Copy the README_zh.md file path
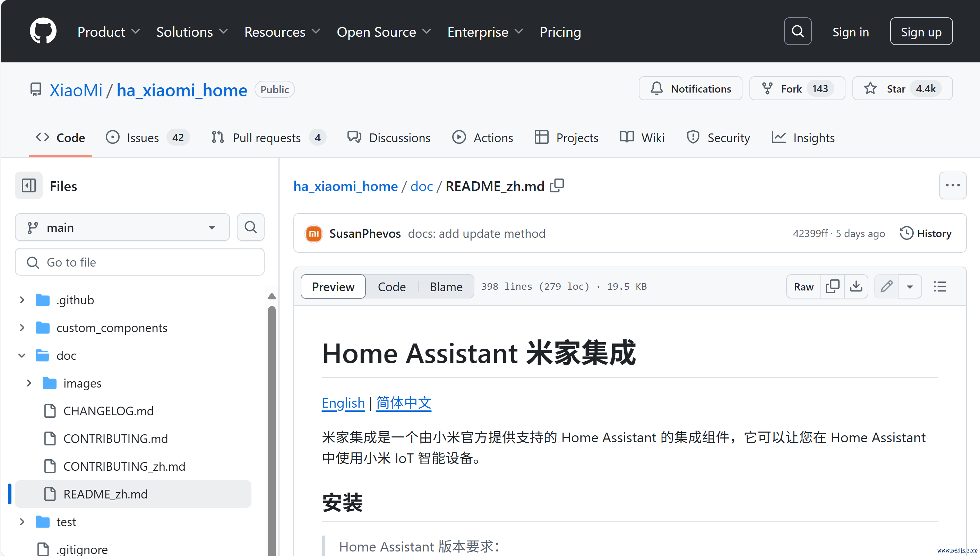This screenshot has height=556, width=980. (x=557, y=186)
